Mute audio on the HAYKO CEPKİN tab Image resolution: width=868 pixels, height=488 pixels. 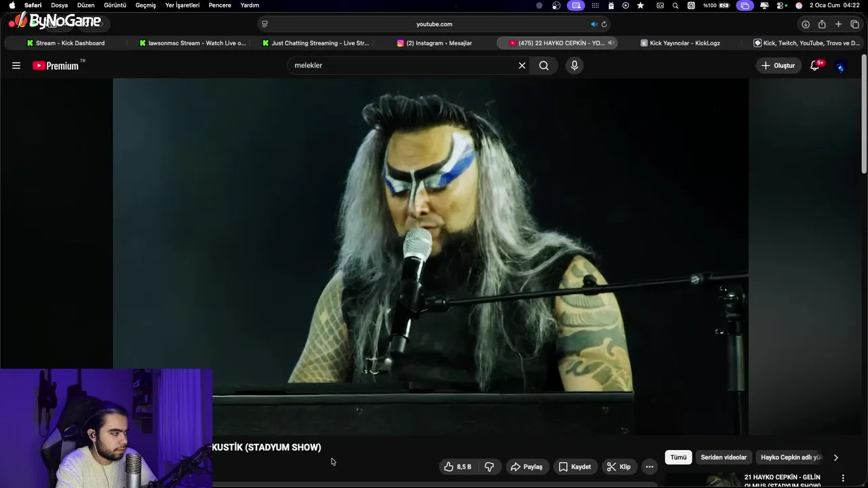click(x=610, y=43)
